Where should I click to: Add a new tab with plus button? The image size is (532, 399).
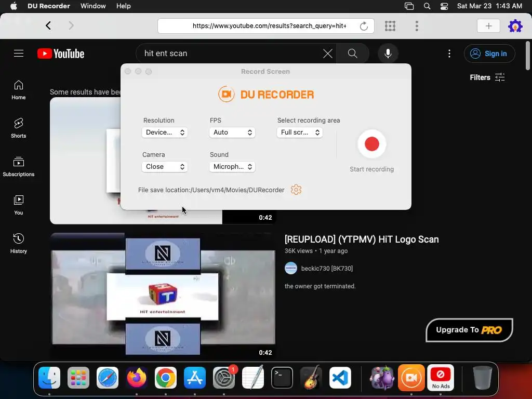488,26
